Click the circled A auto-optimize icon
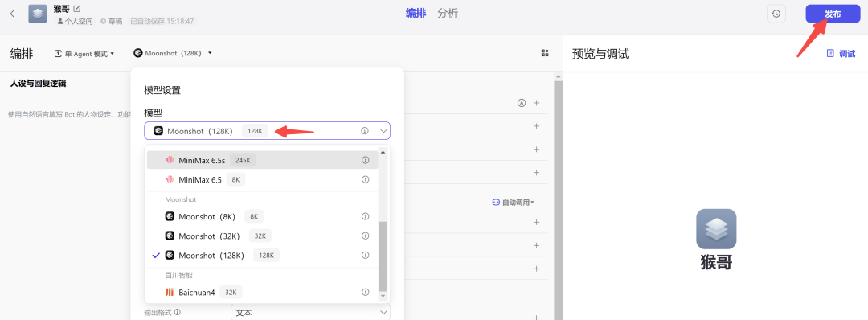The image size is (868, 320). coord(521,103)
